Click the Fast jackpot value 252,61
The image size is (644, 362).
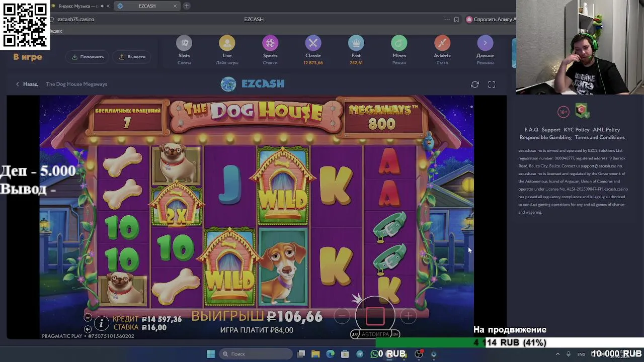click(356, 63)
